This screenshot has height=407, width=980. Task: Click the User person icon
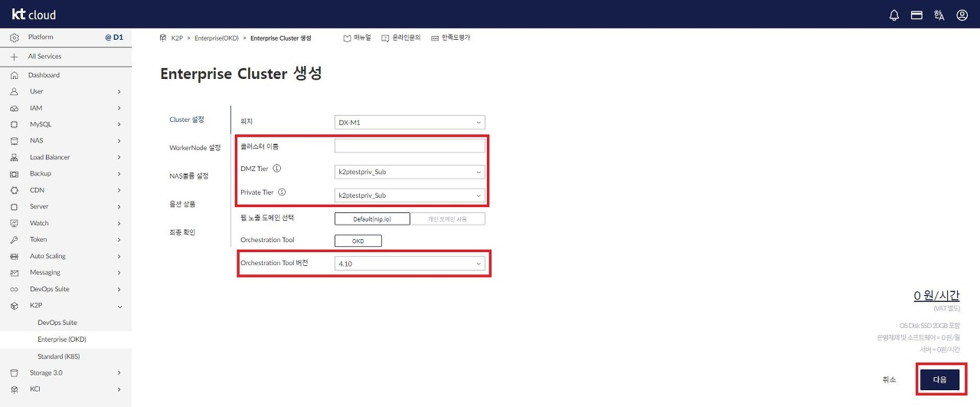(x=14, y=91)
